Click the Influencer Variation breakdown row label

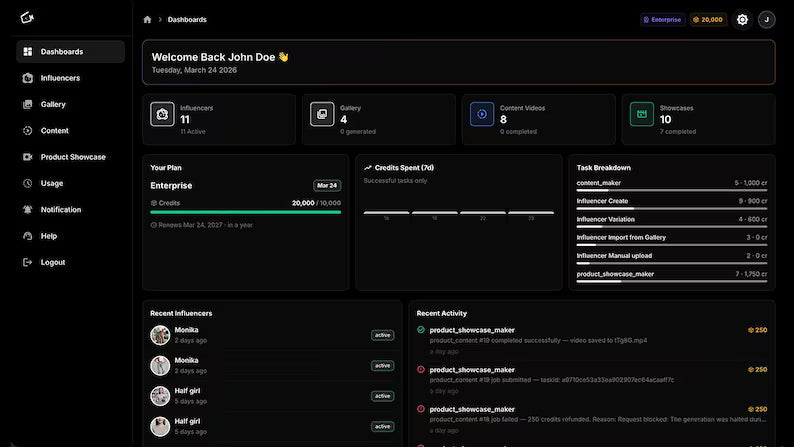[606, 219]
